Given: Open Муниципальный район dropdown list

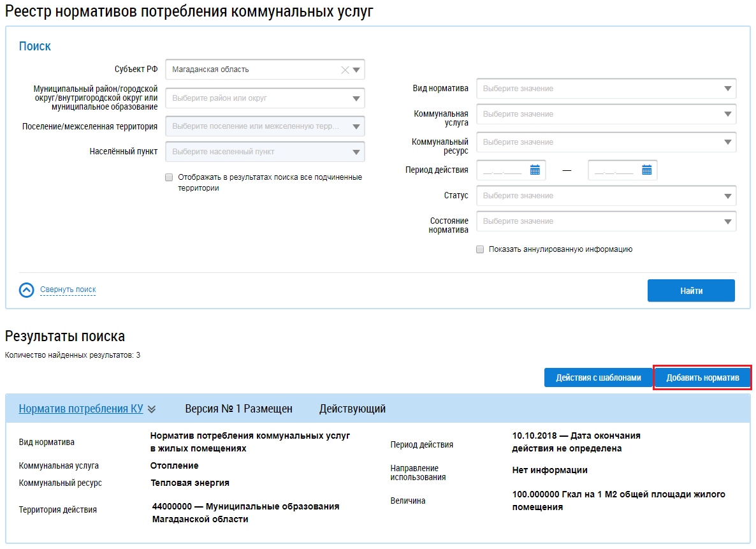Looking at the screenshot, I should 356,99.
